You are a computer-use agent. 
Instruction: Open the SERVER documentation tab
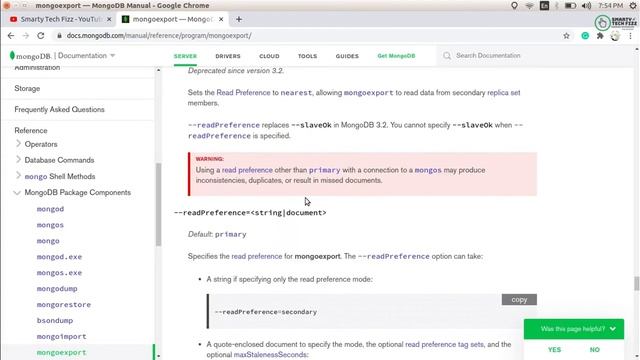tap(185, 56)
